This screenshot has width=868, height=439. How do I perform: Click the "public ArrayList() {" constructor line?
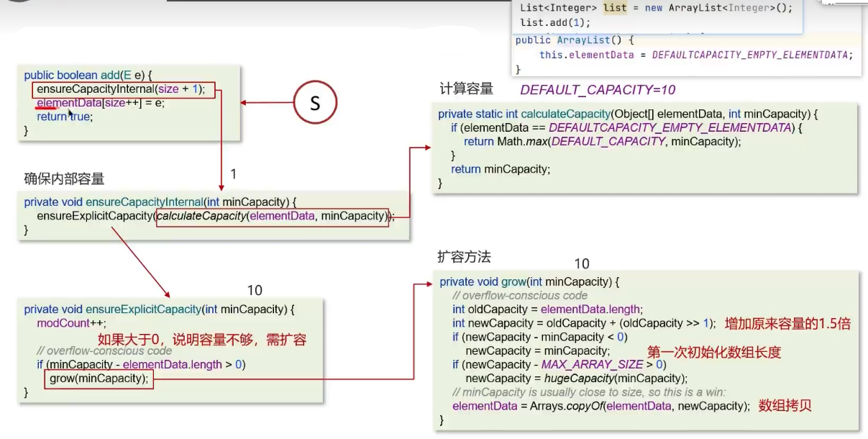(574, 40)
